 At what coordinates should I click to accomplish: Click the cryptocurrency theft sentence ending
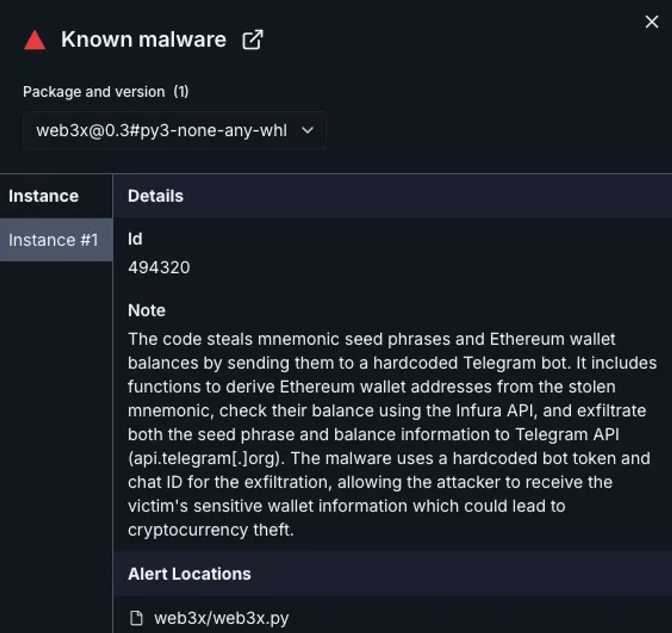pyautogui.click(x=211, y=530)
